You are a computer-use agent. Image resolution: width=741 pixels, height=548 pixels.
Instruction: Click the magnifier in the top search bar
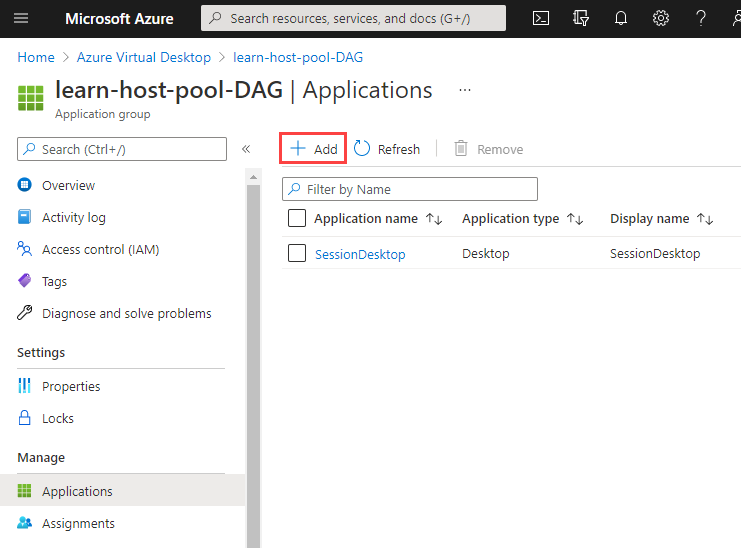[x=215, y=18]
